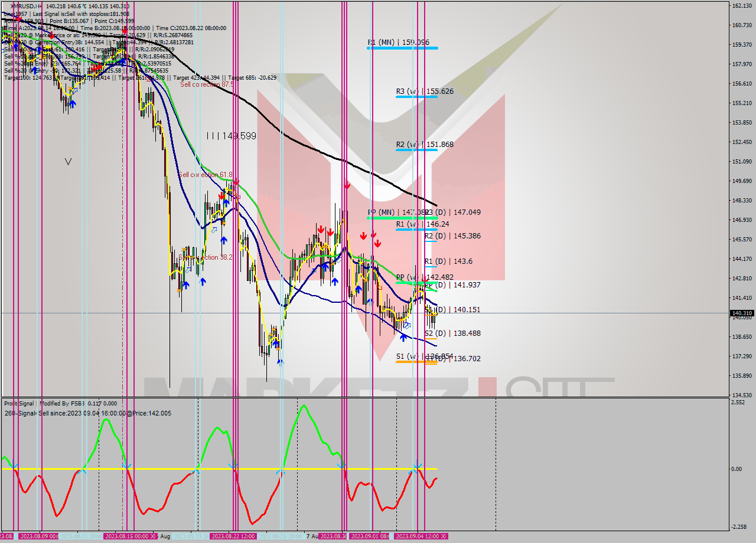Click the 2023.08.19 20 cyan date marker
Screen dimensions: 756x543
[x=190, y=537]
